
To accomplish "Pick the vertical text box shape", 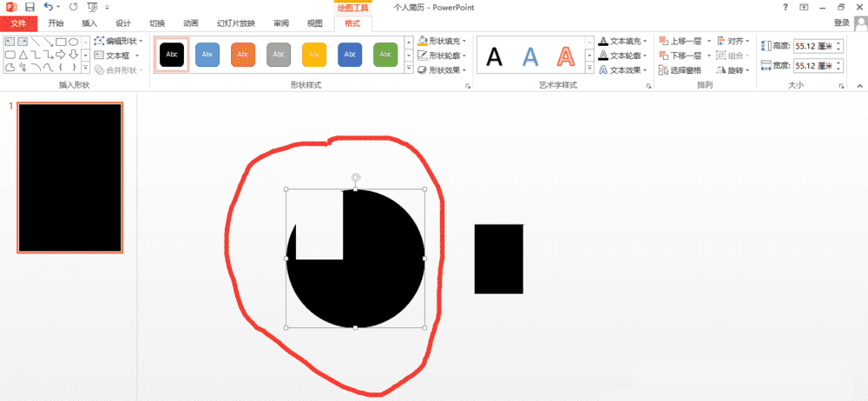I will (23, 42).
